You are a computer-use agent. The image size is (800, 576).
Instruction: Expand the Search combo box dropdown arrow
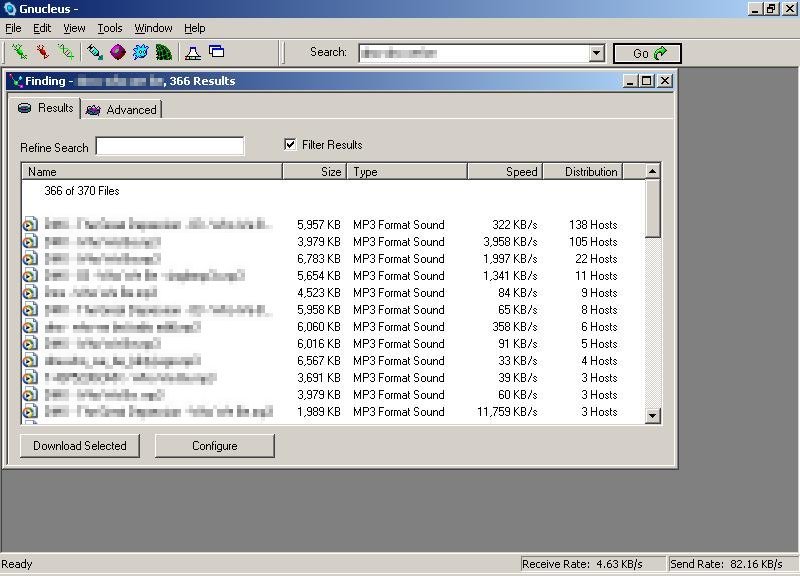tap(596, 53)
